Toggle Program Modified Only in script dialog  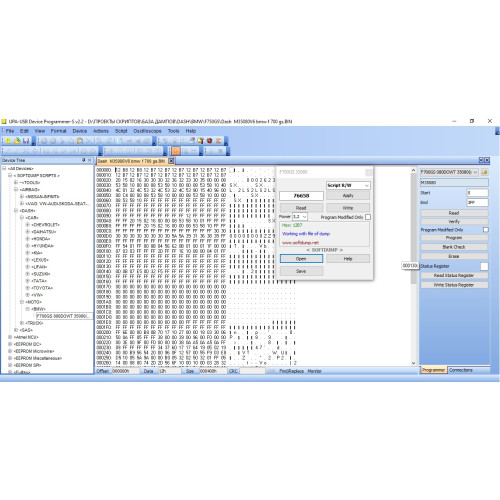point(368,217)
